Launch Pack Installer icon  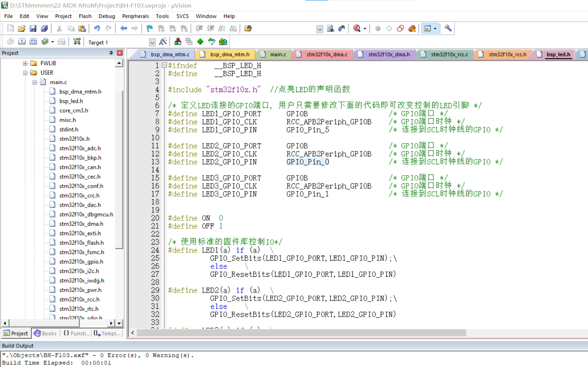pos(223,42)
